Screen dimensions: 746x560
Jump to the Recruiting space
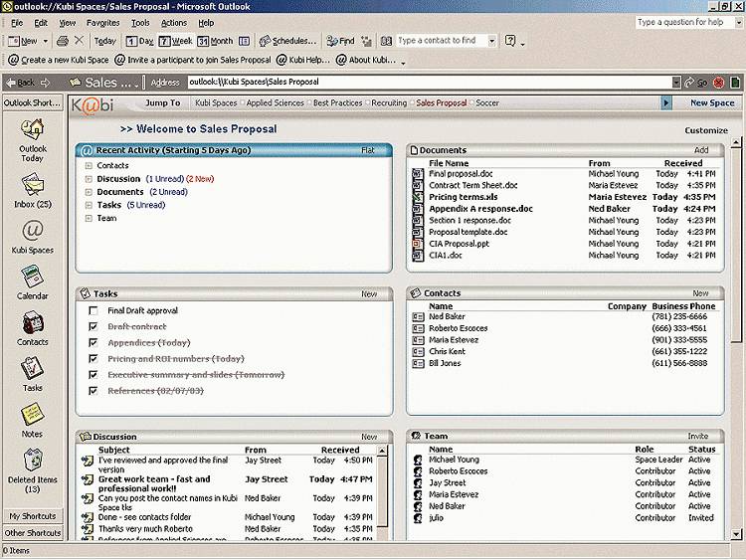coord(389,102)
